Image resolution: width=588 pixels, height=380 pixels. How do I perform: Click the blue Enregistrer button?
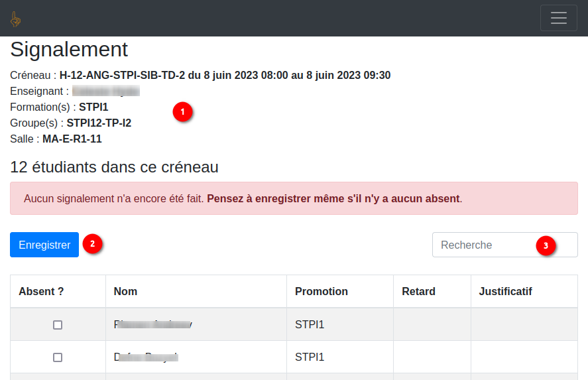pyautogui.click(x=44, y=245)
